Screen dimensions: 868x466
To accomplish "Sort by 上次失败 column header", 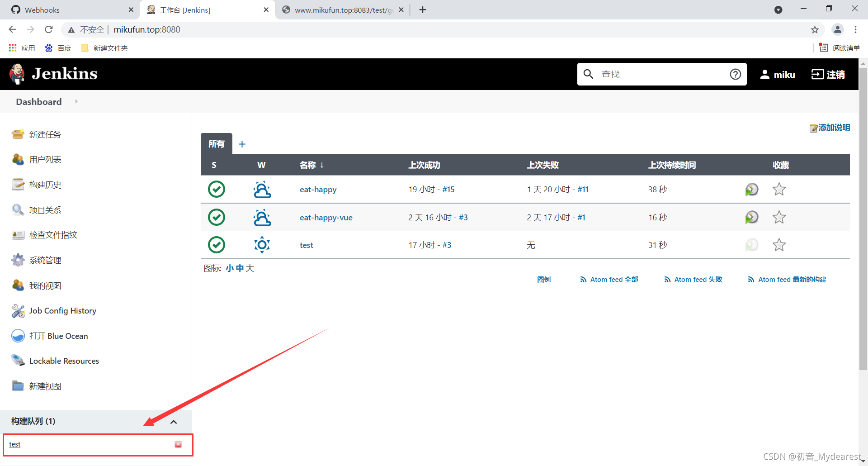I will (x=542, y=165).
